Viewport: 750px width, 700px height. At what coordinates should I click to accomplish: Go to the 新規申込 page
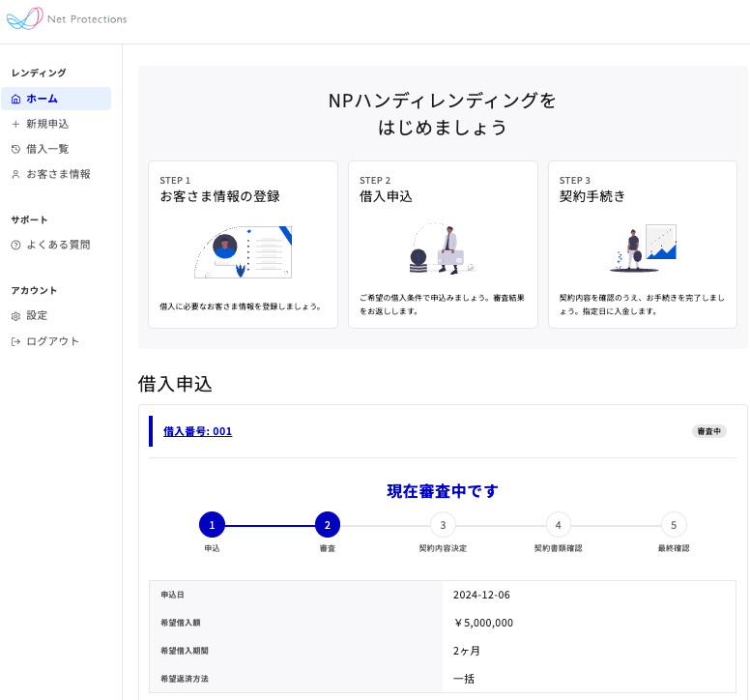click(47, 124)
